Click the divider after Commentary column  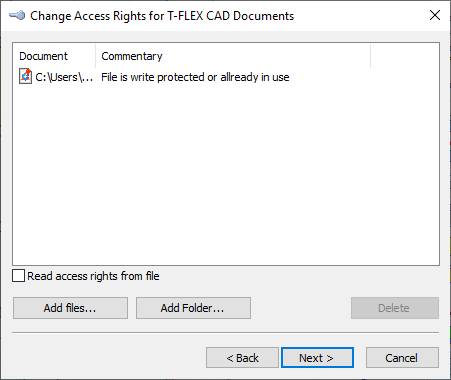tap(370, 56)
